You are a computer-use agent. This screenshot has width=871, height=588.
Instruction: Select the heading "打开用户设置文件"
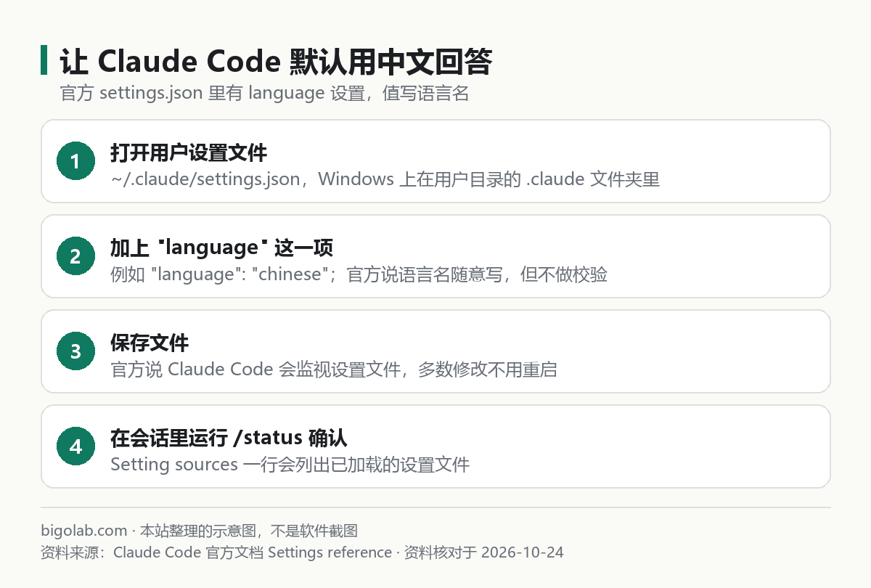pyautogui.click(x=189, y=153)
